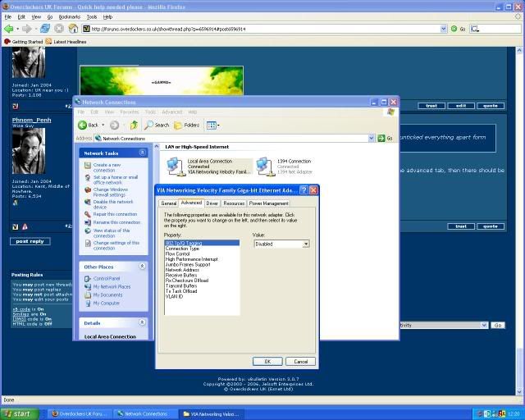Click Disable this network device
Screen dimensions: 525x420
[113, 204]
